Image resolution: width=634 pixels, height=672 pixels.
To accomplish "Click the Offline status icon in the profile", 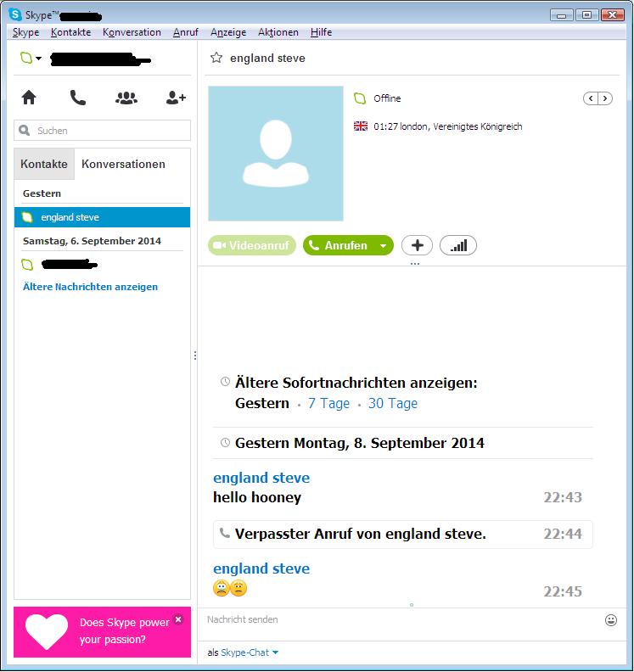I will point(360,98).
